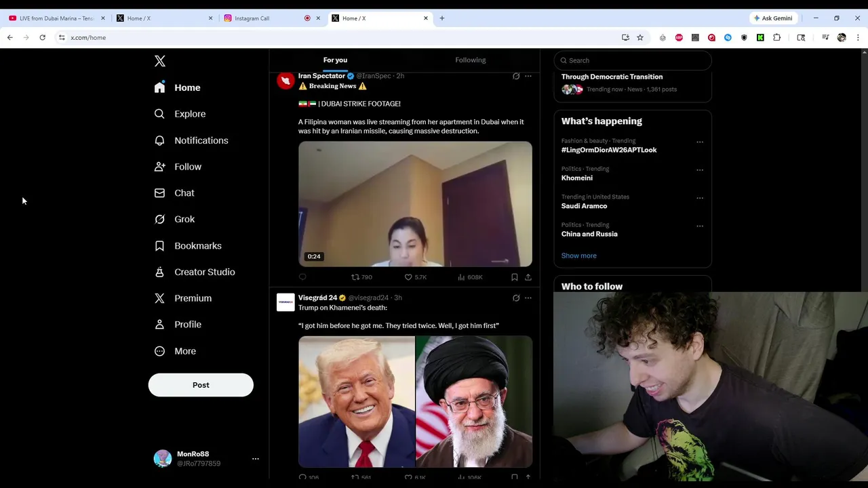The width and height of the screenshot is (868, 488).
Task: Open account menu dots beside MonRo88
Action: [256, 459]
